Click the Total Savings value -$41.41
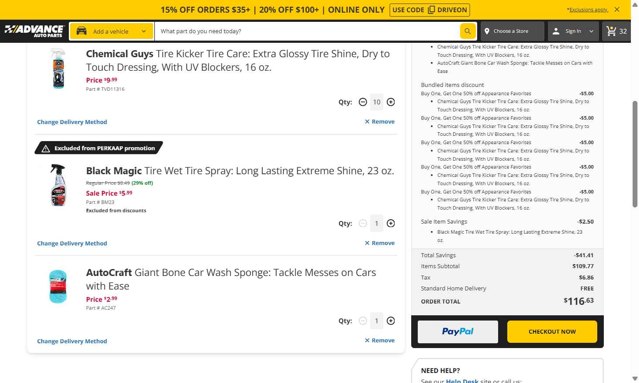This screenshot has height=383, width=639. (584, 255)
